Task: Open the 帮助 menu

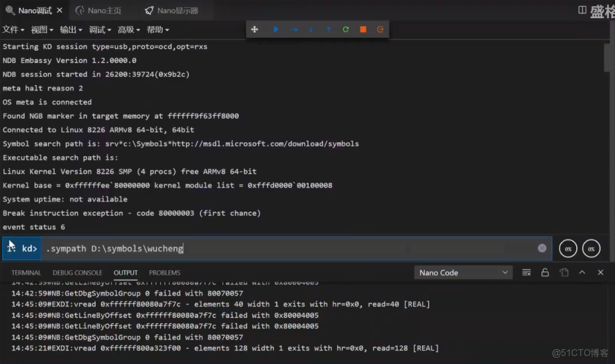Action: 158,30
